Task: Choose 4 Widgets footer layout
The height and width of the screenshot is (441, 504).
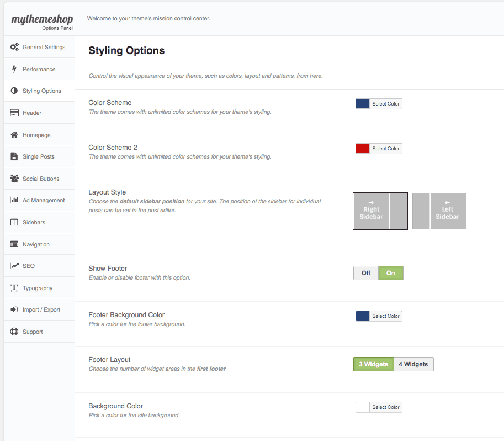Action: [x=413, y=364]
